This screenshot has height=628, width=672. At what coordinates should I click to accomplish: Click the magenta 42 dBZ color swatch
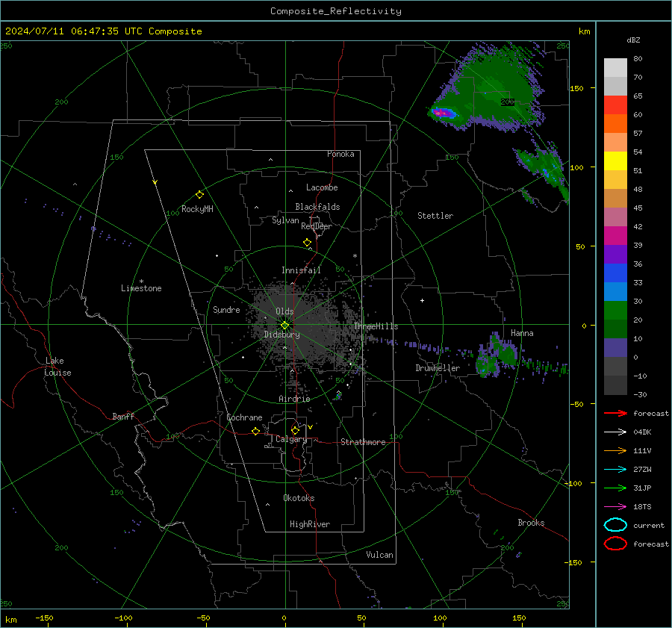point(615,235)
